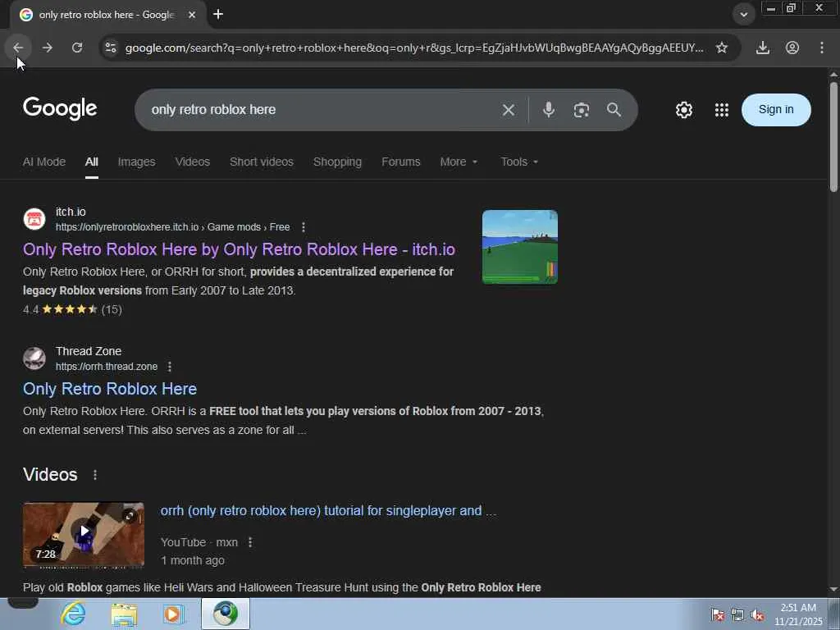Open 'Only Retro Roblox Here by Only Retro Roblox Here - itch.io'
Screen dimensions: 840x630
(x=239, y=249)
